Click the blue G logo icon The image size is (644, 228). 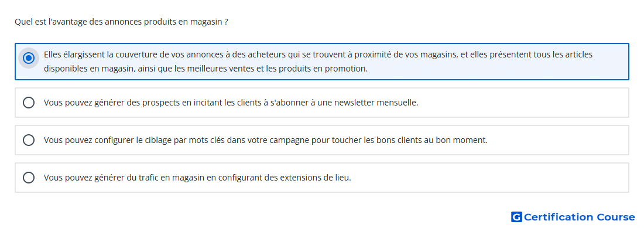[x=516, y=217]
